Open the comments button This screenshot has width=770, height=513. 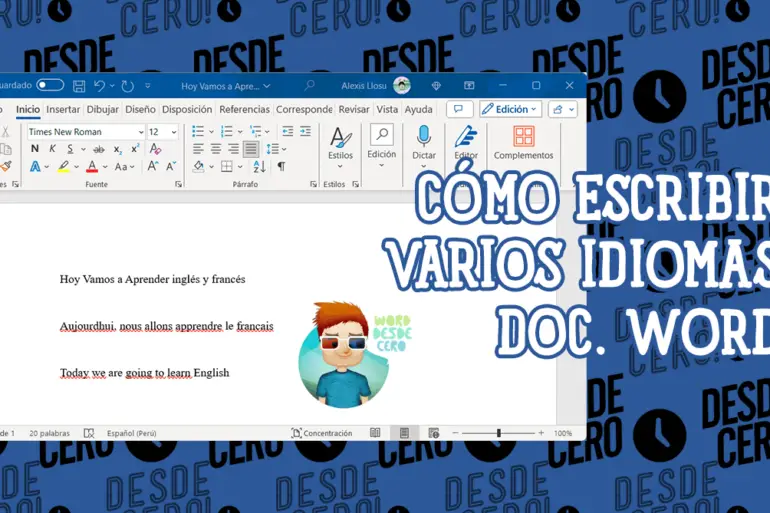coord(459,109)
